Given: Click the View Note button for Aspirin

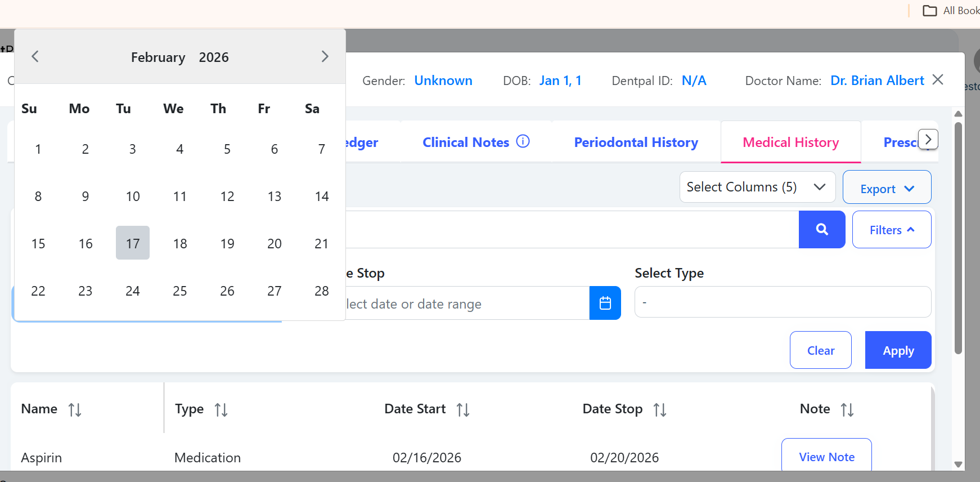Looking at the screenshot, I should (826, 457).
